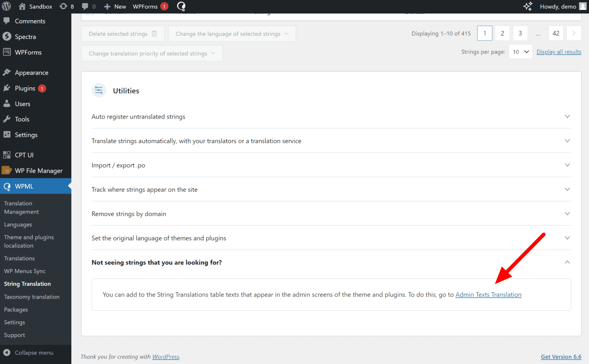
Task: Open WP File Manager in sidebar
Action: click(x=39, y=171)
